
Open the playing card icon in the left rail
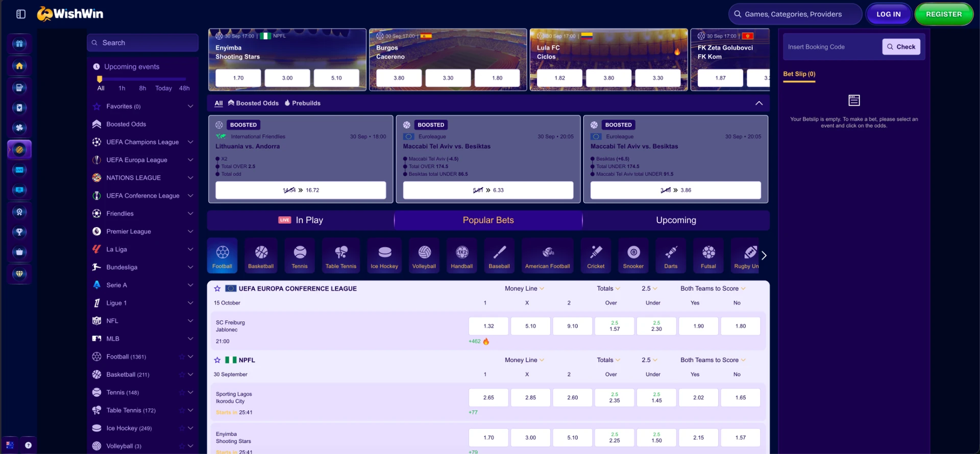pyautogui.click(x=19, y=108)
